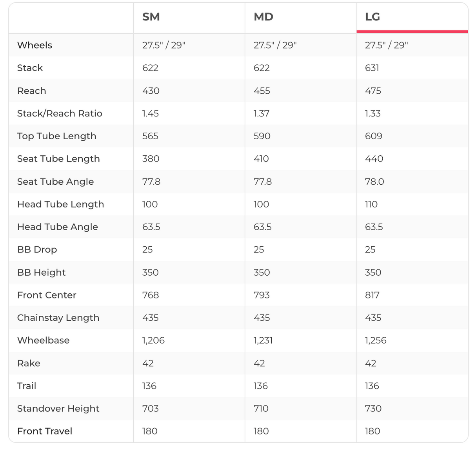This screenshot has height=451, width=476.
Task: Select the MD size column header
Action: tap(263, 17)
